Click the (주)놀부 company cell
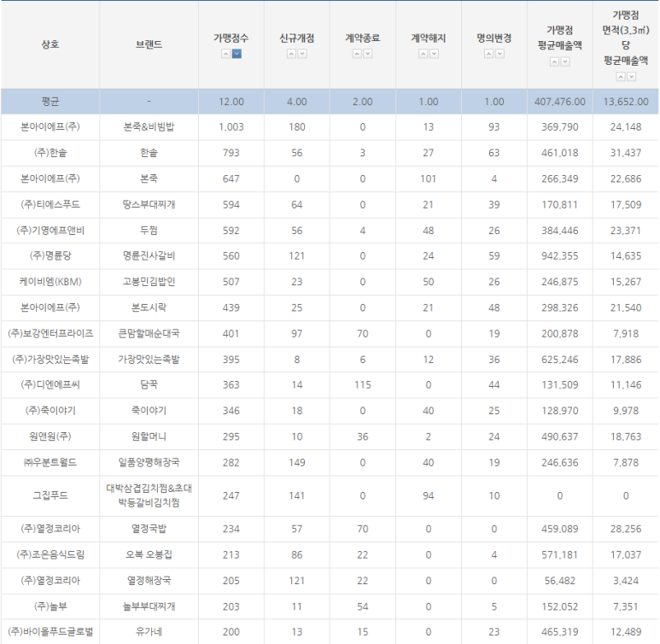The width and height of the screenshot is (660, 644). pos(50,606)
